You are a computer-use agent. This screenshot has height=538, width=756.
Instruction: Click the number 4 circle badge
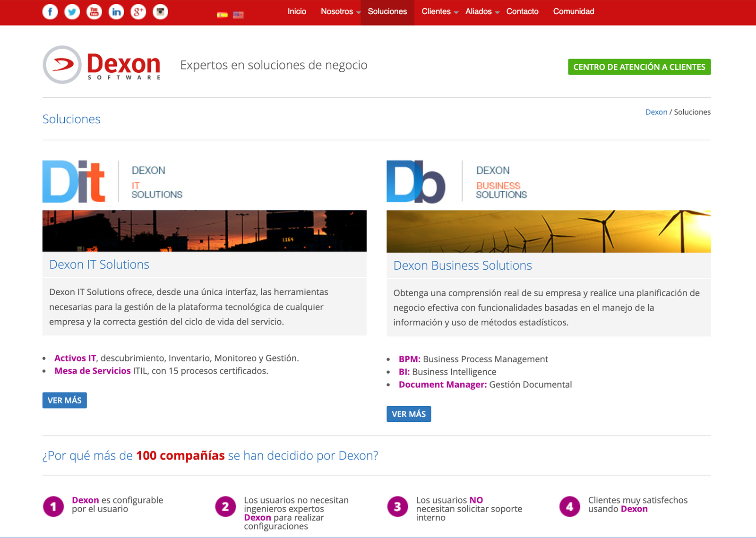570,507
